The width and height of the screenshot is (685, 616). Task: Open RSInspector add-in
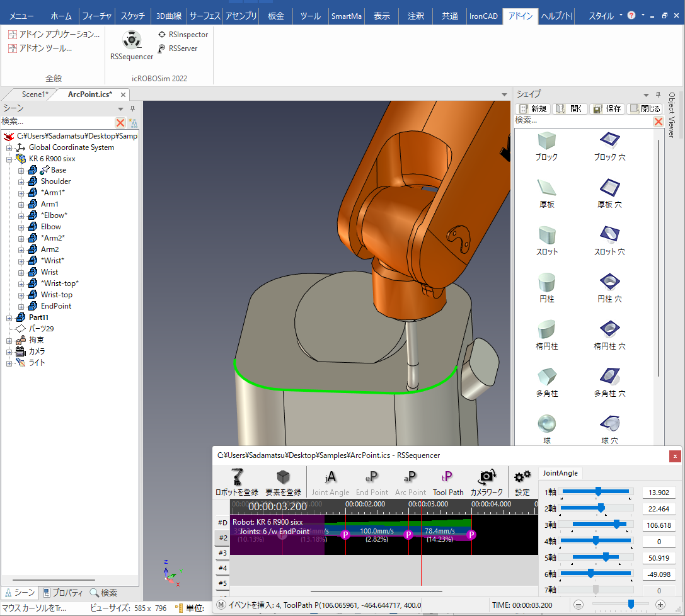[x=183, y=35]
